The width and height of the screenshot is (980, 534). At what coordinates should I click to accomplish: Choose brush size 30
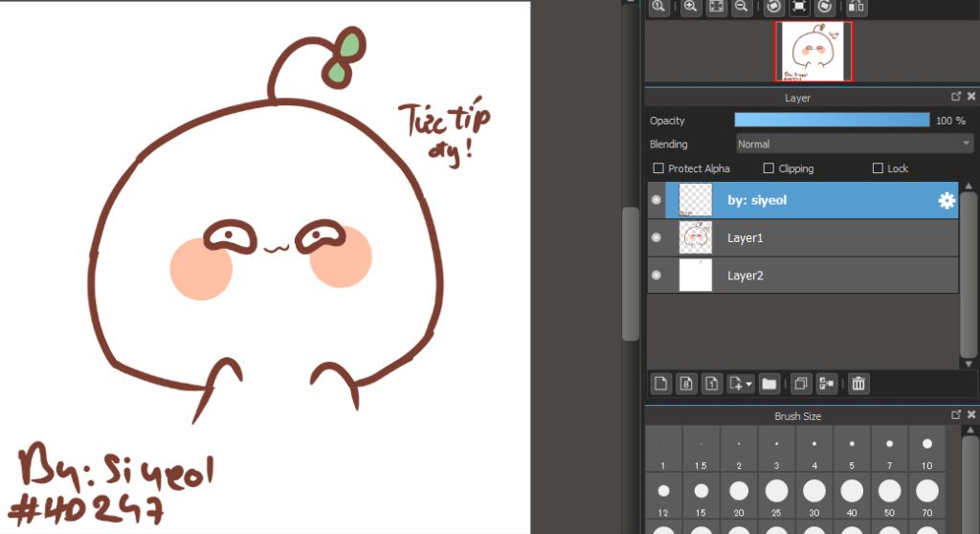pos(813,496)
